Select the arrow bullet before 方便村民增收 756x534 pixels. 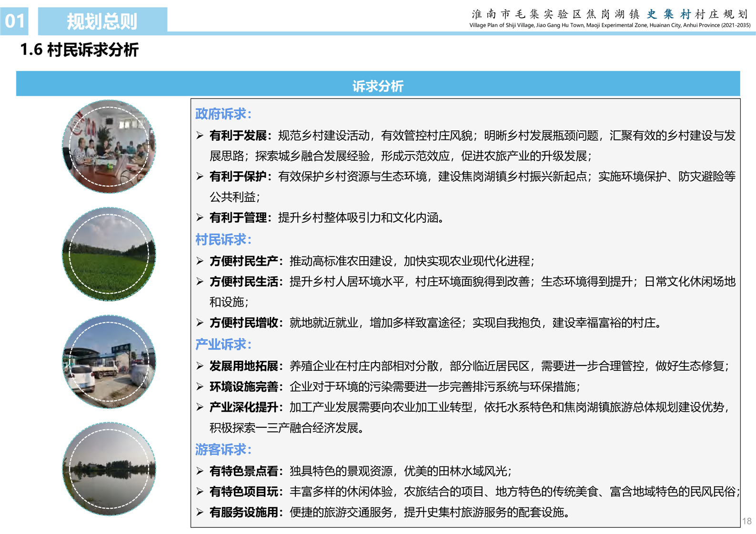point(200,323)
